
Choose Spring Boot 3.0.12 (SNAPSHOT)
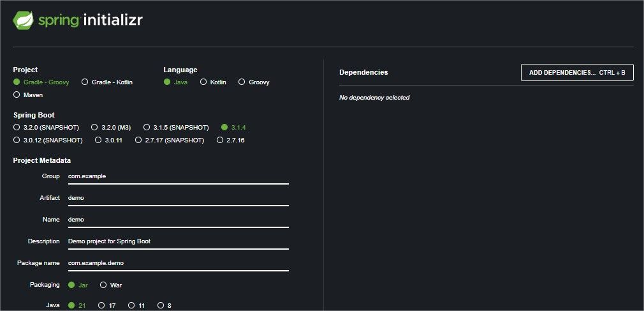tap(48, 140)
